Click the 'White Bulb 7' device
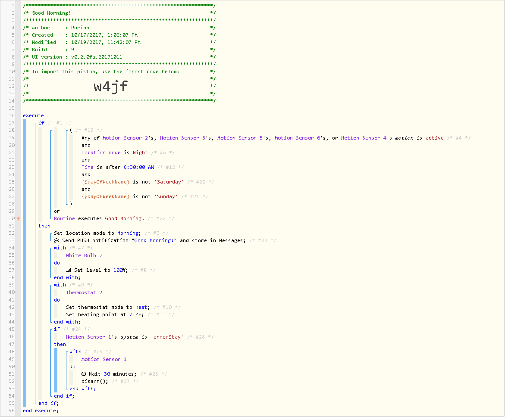The height and width of the screenshot is (420, 508). point(84,255)
